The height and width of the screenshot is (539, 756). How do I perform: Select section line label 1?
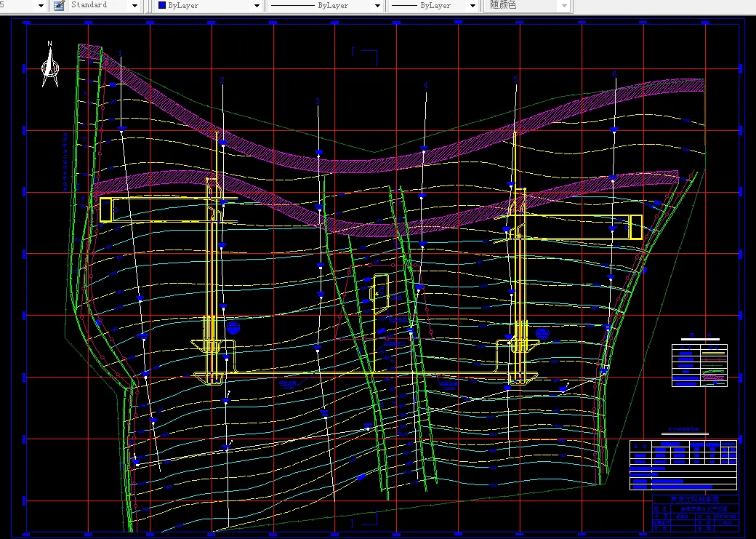coord(120,53)
